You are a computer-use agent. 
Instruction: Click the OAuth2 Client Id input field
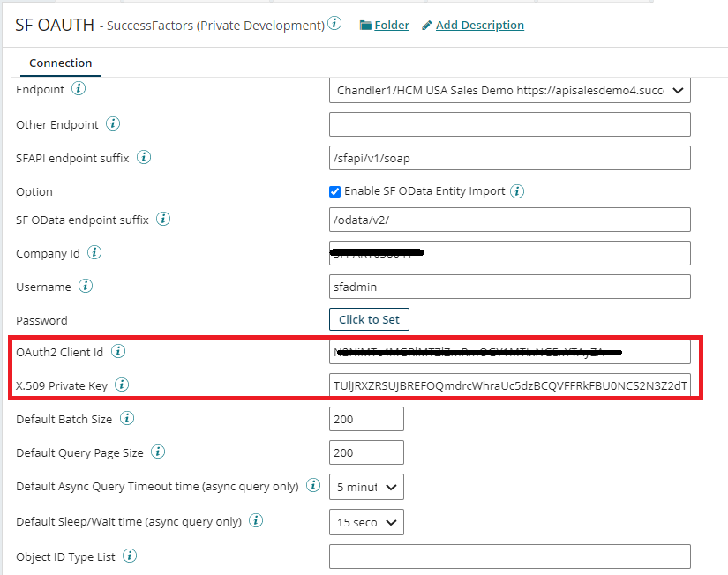click(x=510, y=352)
